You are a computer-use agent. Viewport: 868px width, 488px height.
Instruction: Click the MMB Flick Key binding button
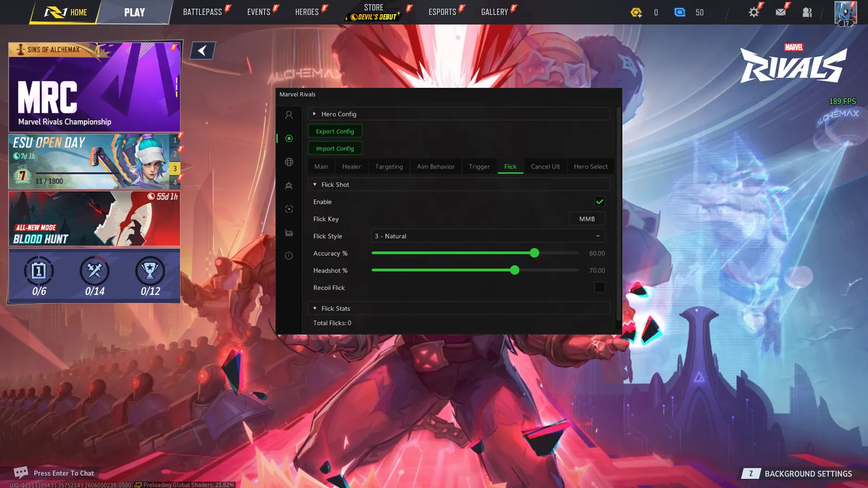pos(587,219)
